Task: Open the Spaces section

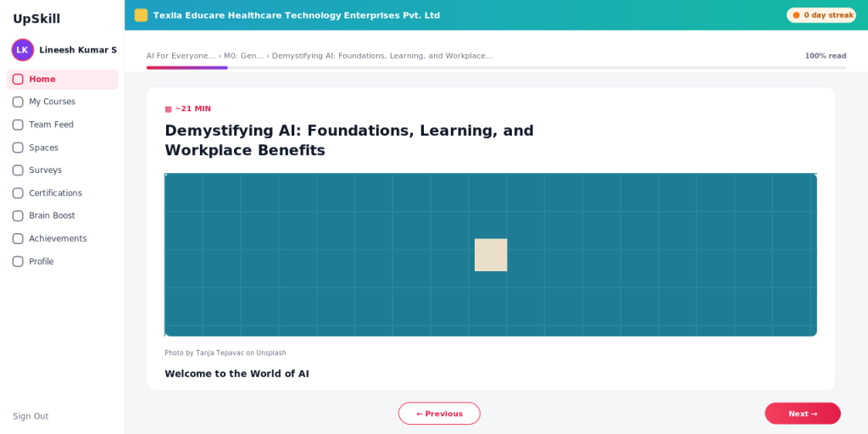Action: tap(62, 147)
